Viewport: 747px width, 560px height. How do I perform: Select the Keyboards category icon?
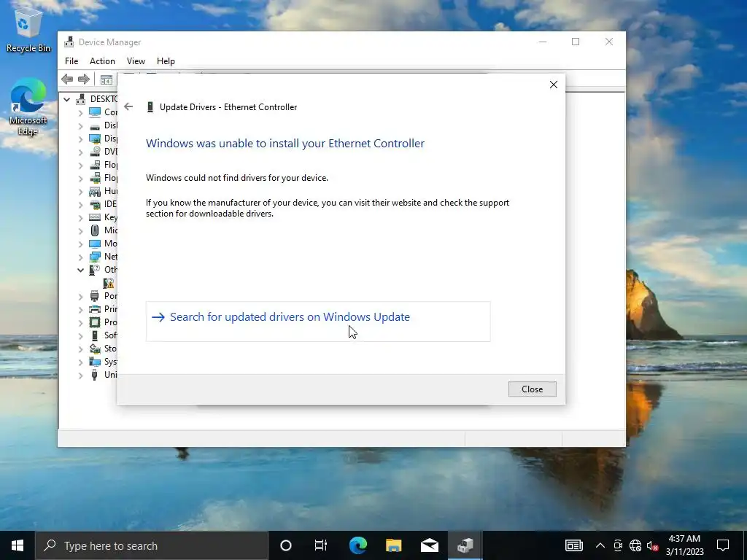click(95, 217)
